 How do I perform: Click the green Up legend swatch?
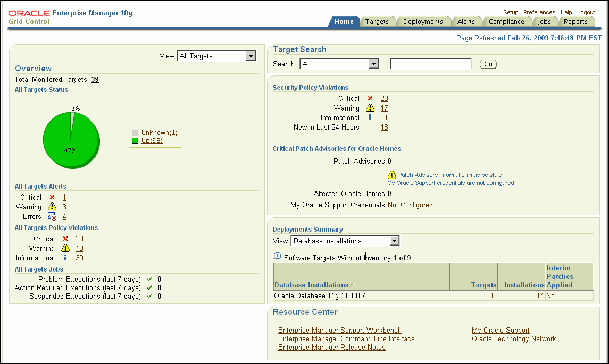click(135, 141)
